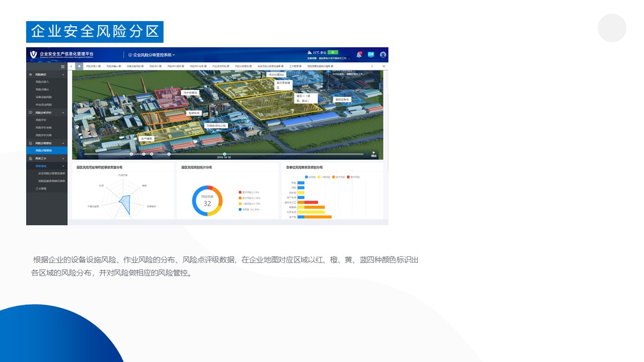Screen dimensions: 644x362
Task: Open 风险点确认 in the sidebar
Action: (x=42, y=89)
